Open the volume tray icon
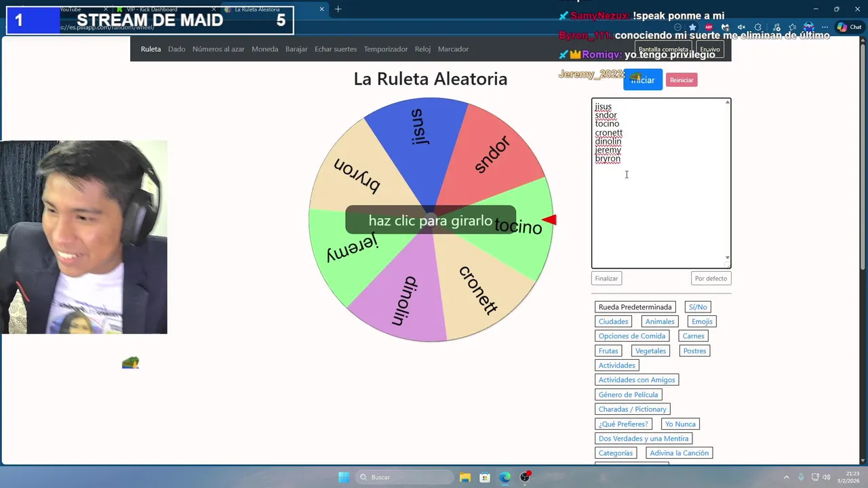 point(827,477)
